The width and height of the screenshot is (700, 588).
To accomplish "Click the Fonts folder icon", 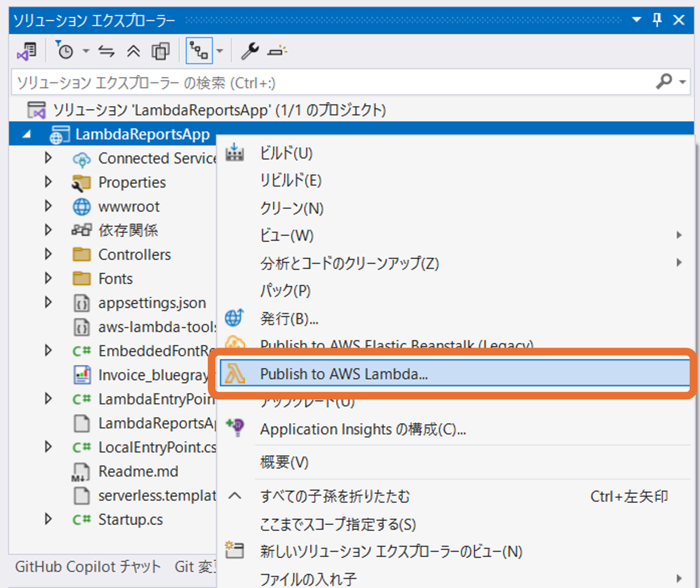I will coord(81,279).
